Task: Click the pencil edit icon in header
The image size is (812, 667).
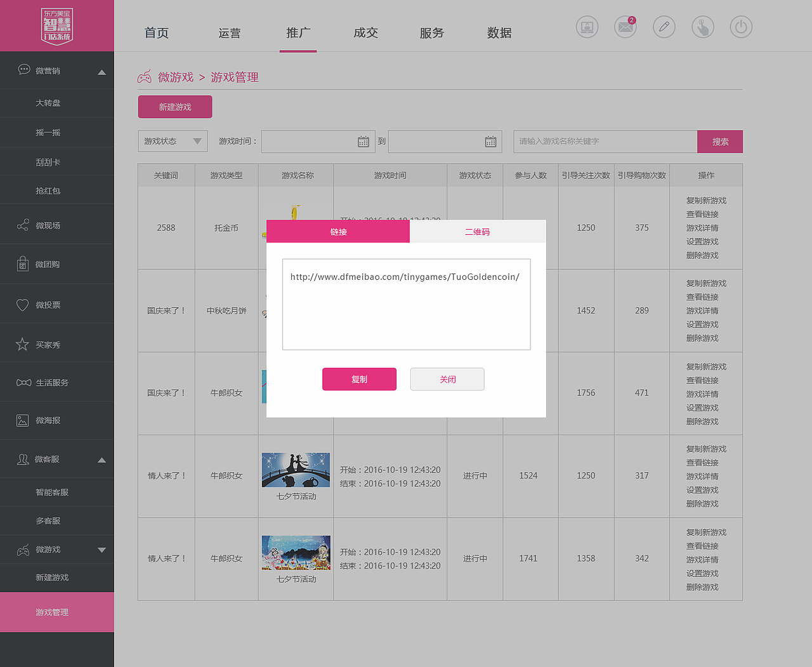Action: tap(664, 27)
